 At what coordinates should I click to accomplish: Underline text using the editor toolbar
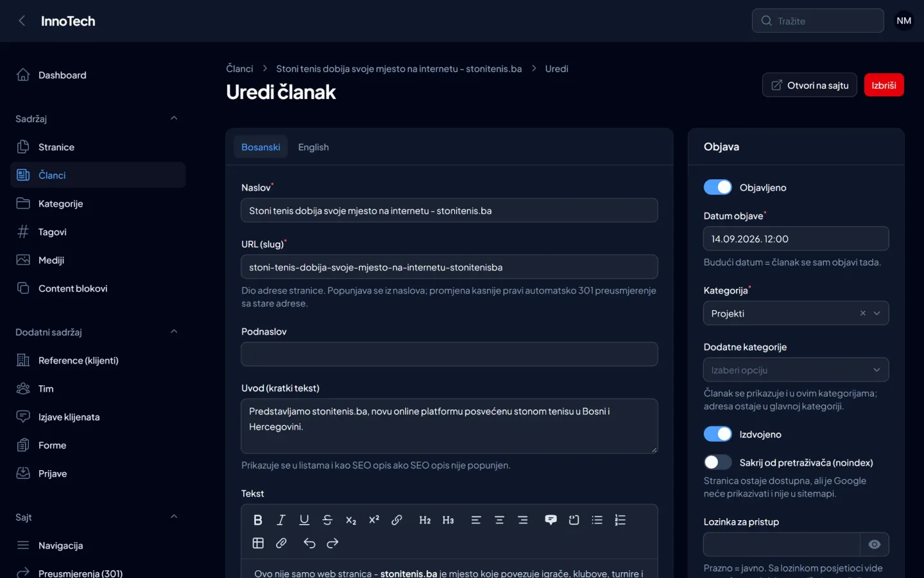pyautogui.click(x=304, y=520)
